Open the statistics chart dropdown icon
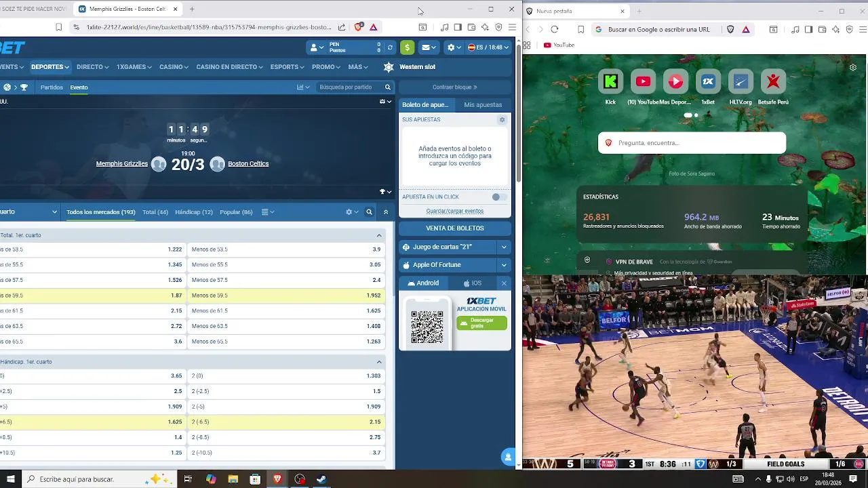Image resolution: width=868 pixels, height=488 pixels. (x=303, y=87)
